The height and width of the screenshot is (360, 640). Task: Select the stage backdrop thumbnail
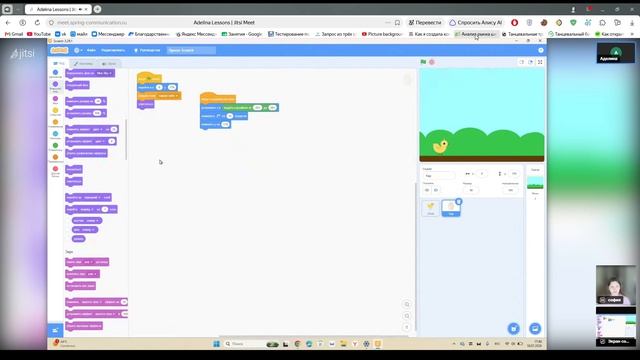tap(535, 182)
